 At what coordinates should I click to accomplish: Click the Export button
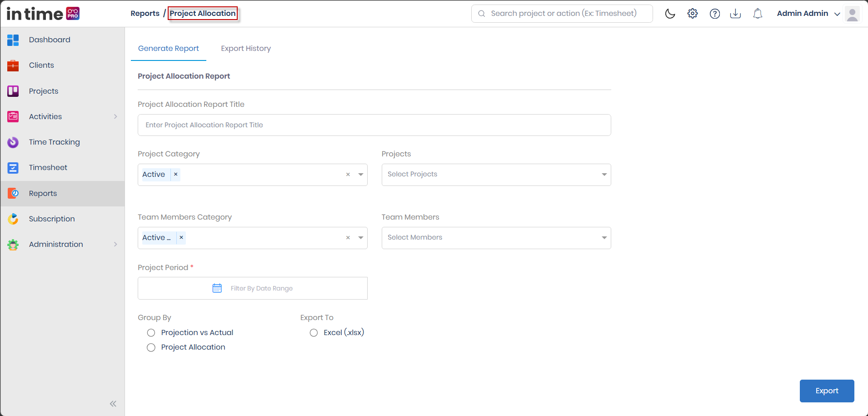(x=827, y=391)
